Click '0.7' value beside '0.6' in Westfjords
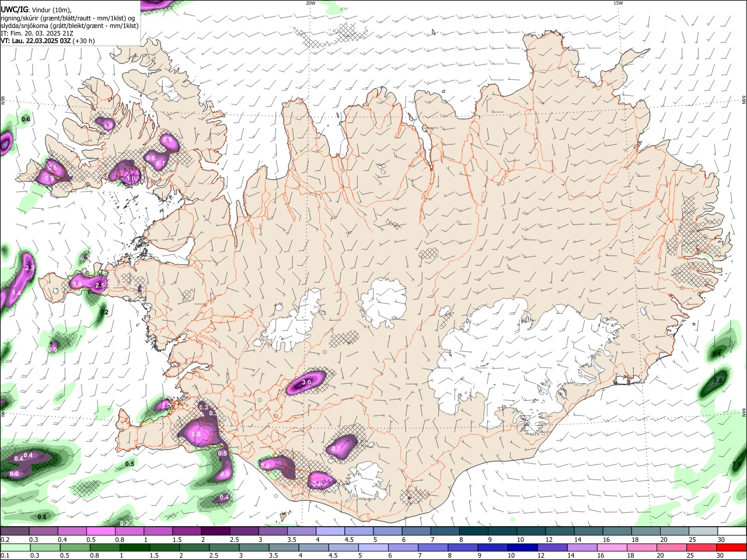The height and width of the screenshot is (560, 747). point(160,164)
